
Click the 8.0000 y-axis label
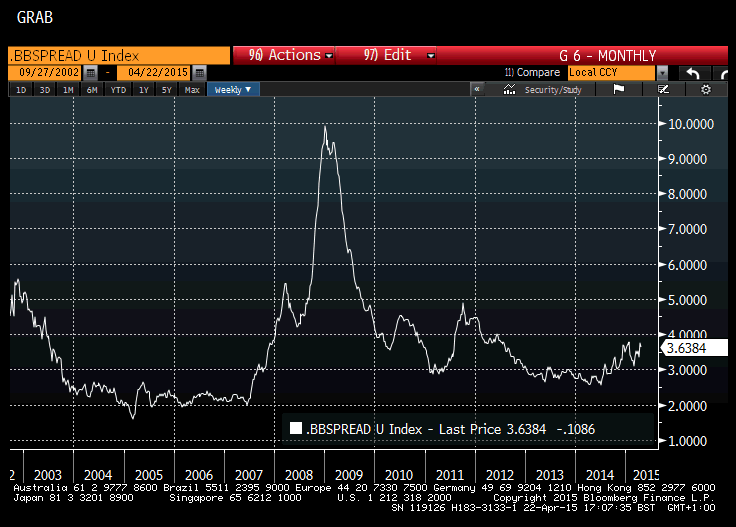click(687, 194)
